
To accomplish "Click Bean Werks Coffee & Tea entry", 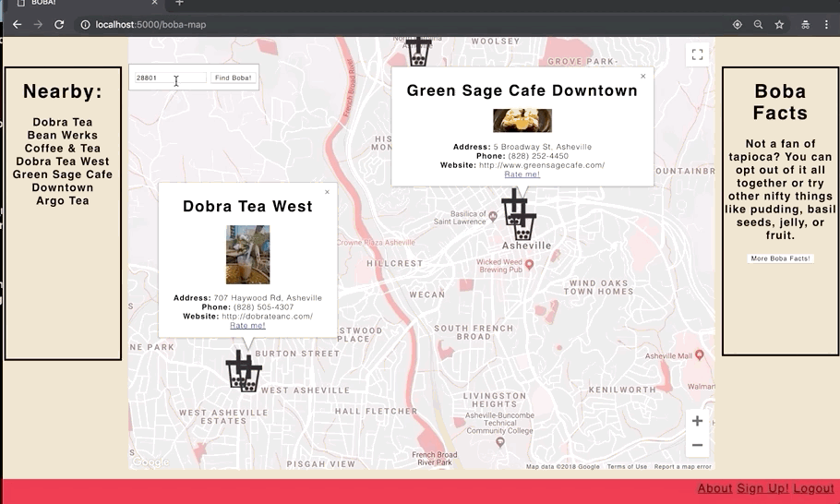I will point(63,142).
